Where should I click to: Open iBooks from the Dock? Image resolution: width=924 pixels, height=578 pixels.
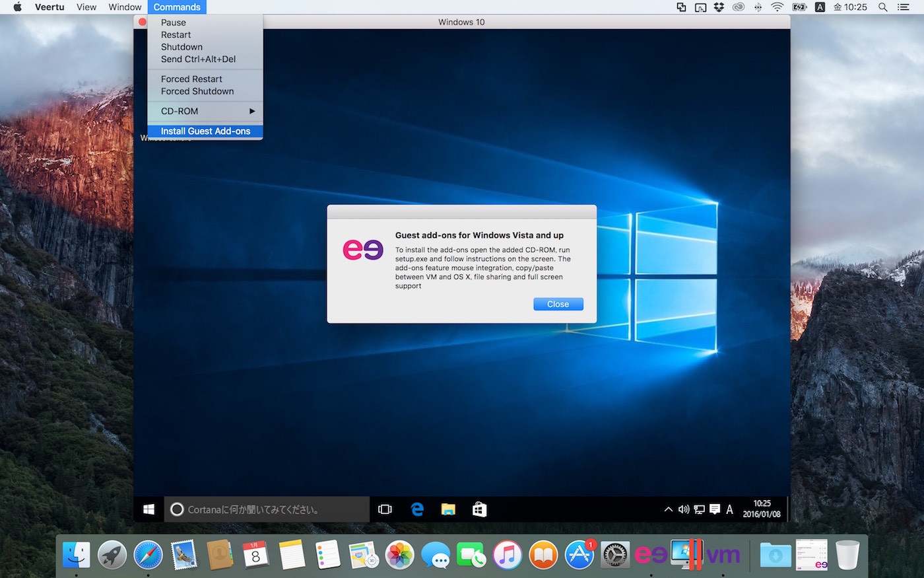click(543, 555)
